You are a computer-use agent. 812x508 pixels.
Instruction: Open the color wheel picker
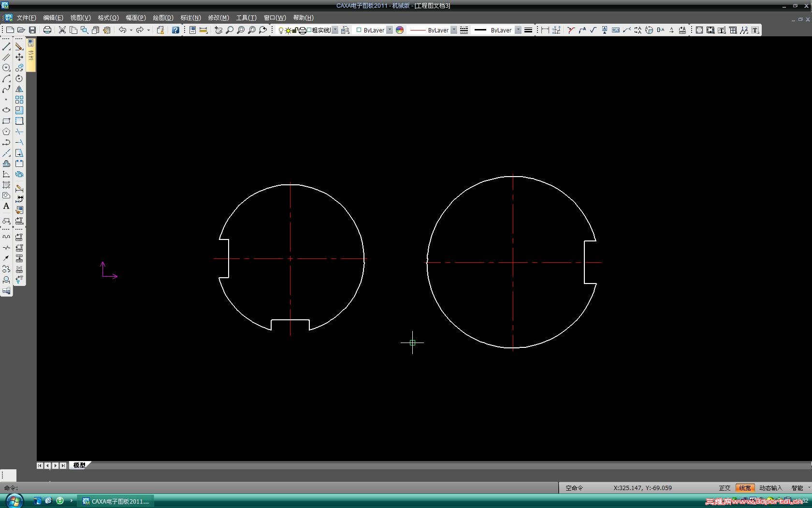tap(400, 30)
